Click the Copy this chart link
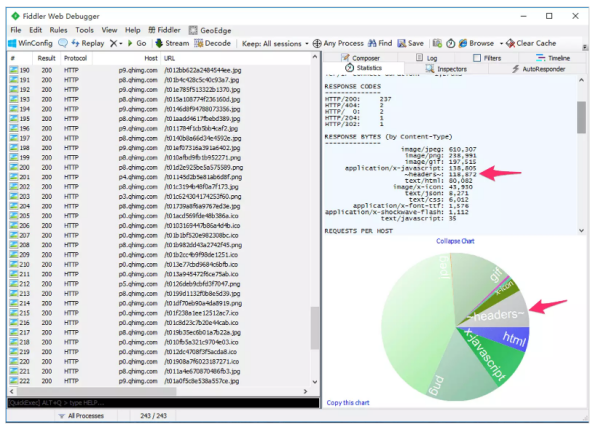 click(348, 402)
